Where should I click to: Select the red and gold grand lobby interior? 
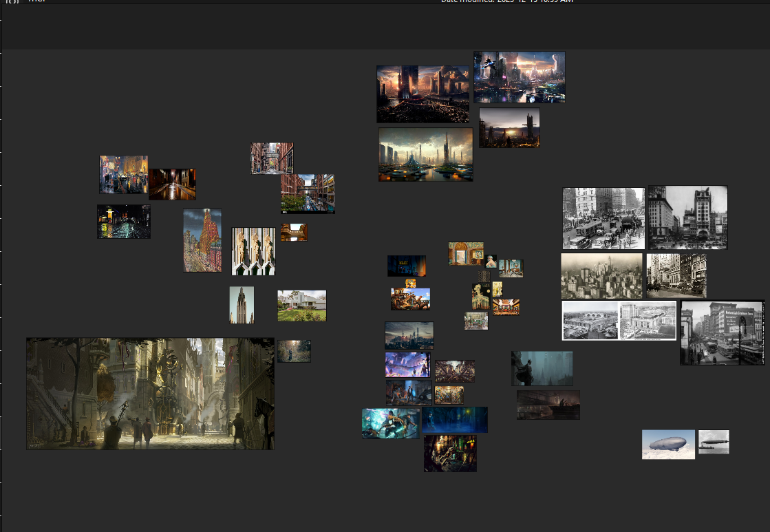coord(506,307)
